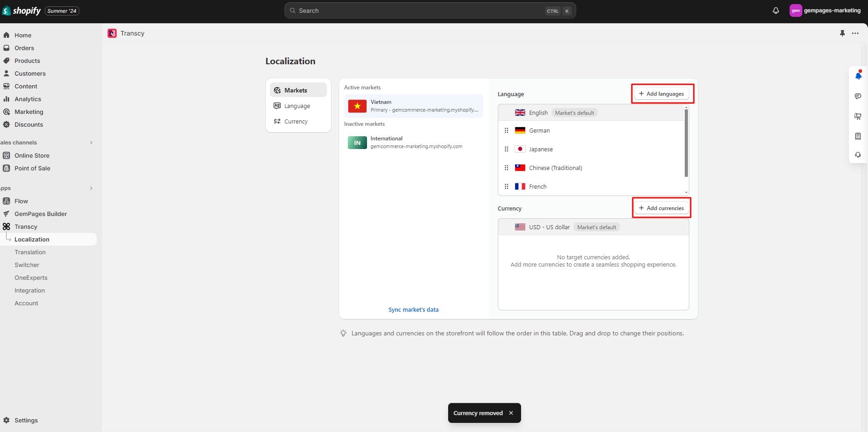
Task: Click the Add languages button
Action: point(662,93)
